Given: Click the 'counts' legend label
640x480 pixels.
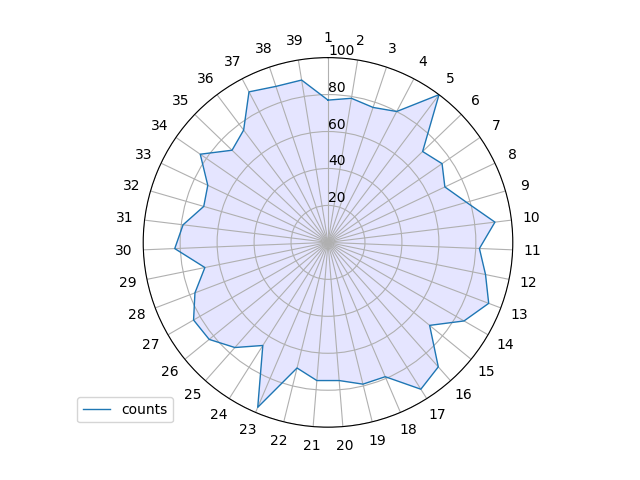Looking at the screenshot, I should click(144, 409).
